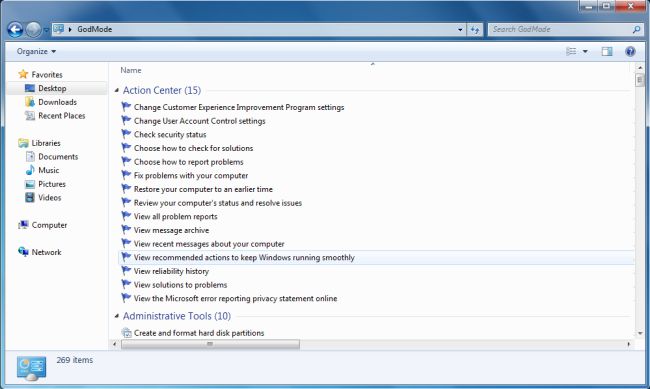Select Change Customer Experience Improvement Program settings
650x389 pixels.
pos(239,107)
